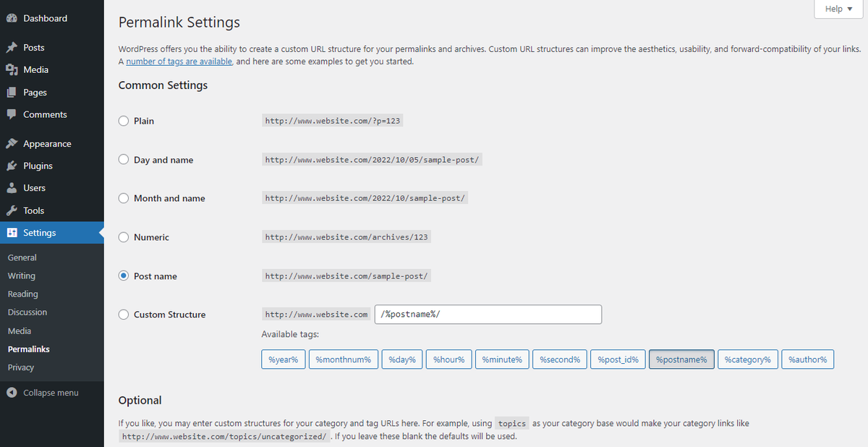Insert the %day% tag

[x=402, y=359]
